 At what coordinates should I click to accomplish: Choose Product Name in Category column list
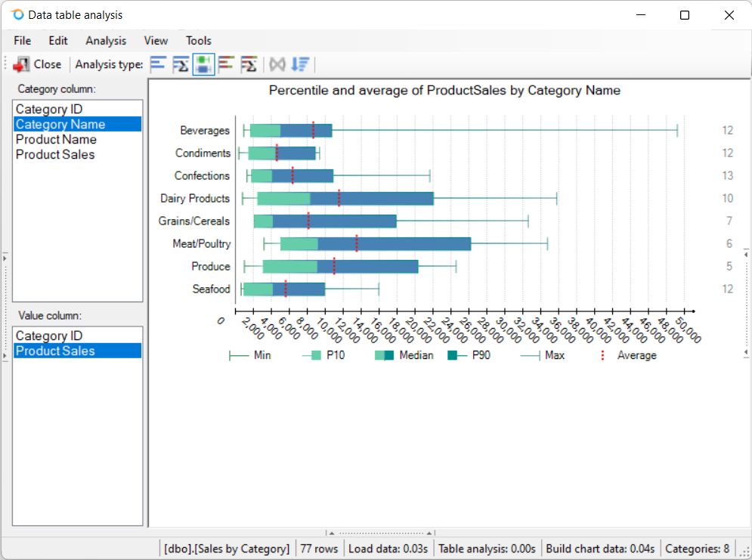tap(56, 140)
